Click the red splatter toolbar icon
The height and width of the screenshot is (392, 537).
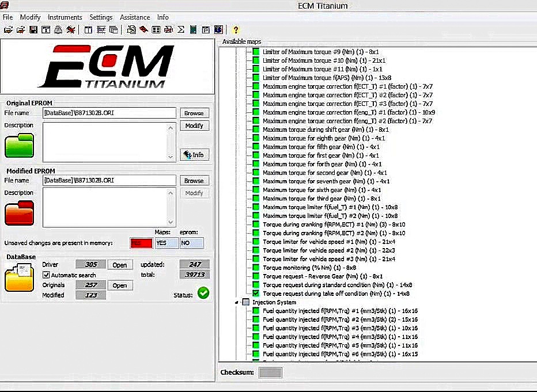tap(70, 30)
